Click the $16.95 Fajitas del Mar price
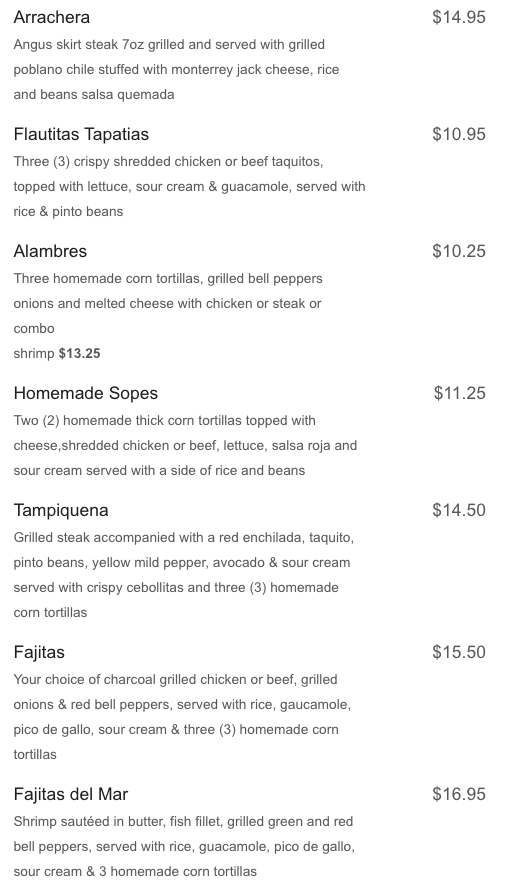Screen dimensions: 514x886 point(459,794)
